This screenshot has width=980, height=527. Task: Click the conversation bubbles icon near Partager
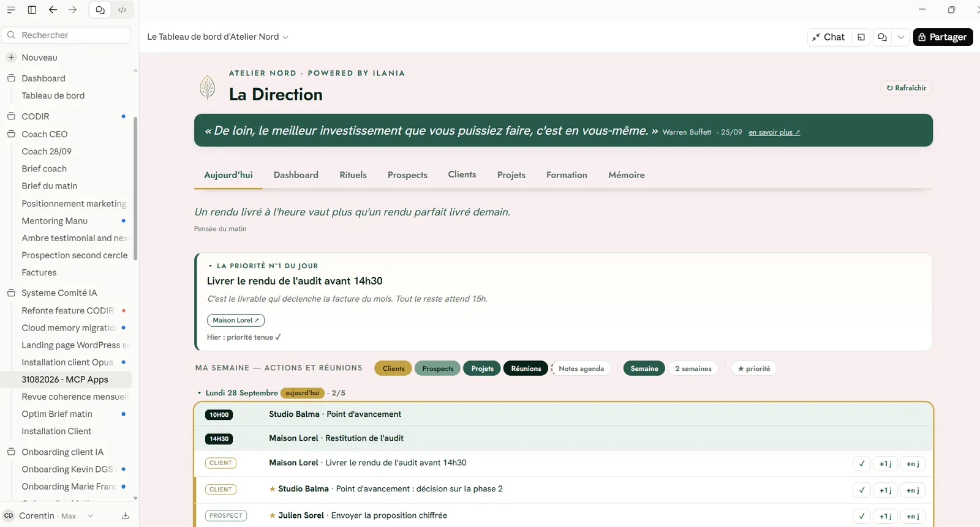pyautogui.click(x=882, y=37)
